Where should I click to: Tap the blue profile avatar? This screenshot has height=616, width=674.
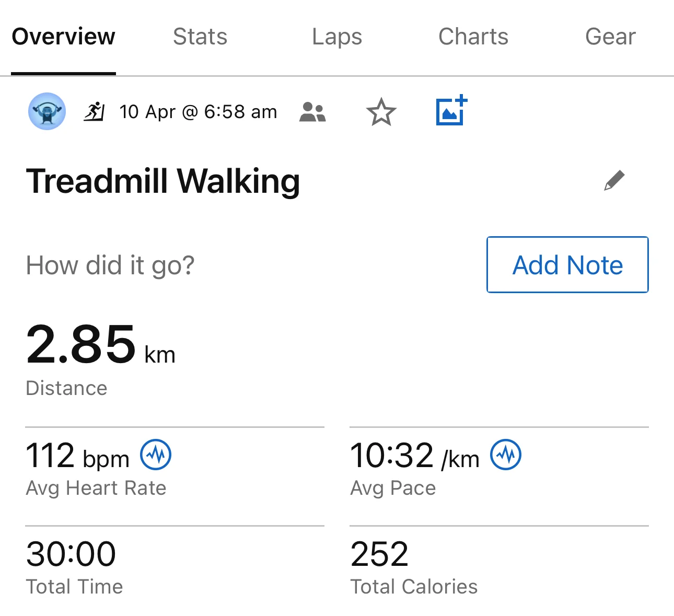click(x=47, y=111)
